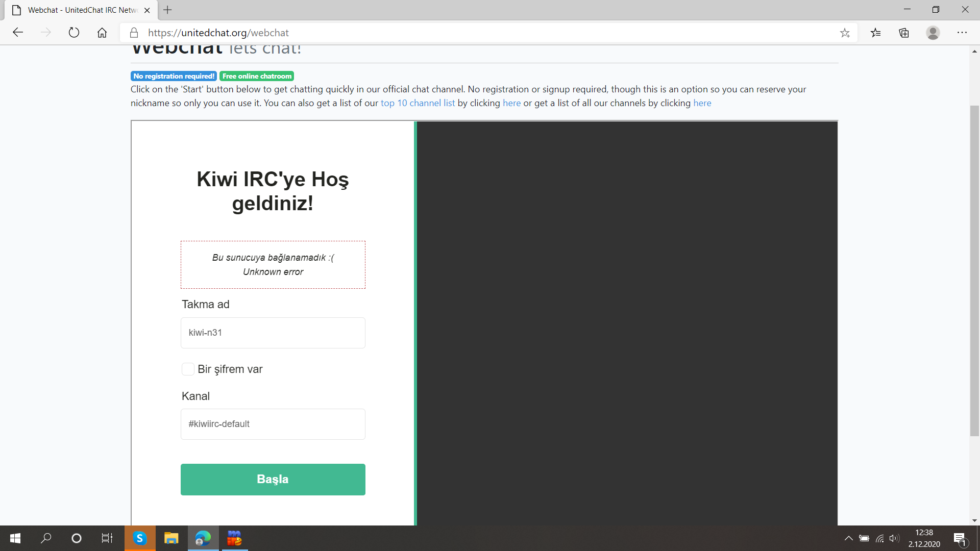Click the address bar URL
This screenshot has height=551, width=980.
[x=218, y=33]
